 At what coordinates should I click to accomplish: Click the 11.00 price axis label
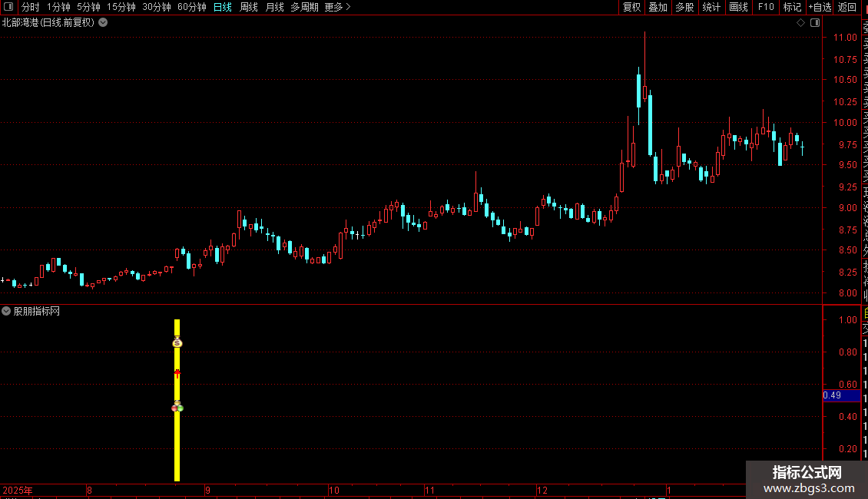845,37
